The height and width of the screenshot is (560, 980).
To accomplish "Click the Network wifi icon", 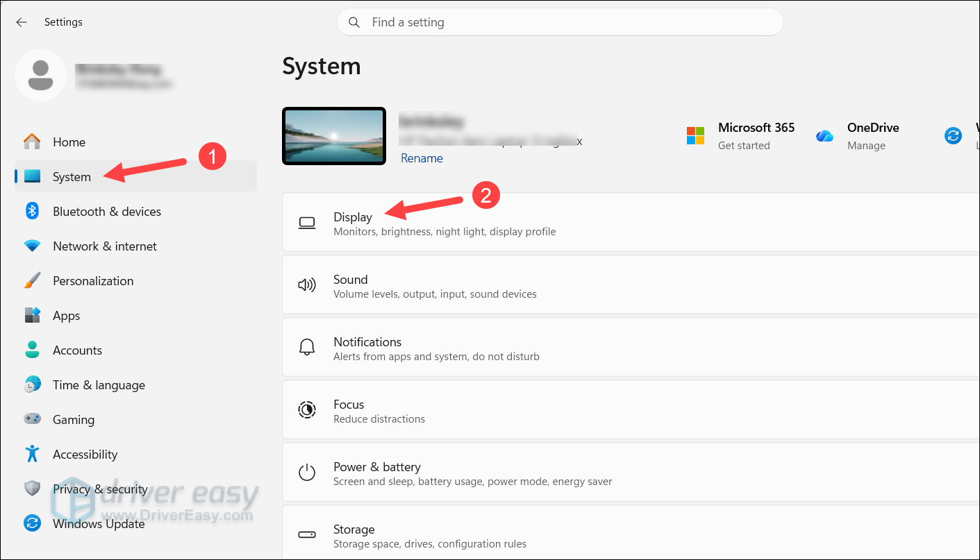I will point(32,246).
